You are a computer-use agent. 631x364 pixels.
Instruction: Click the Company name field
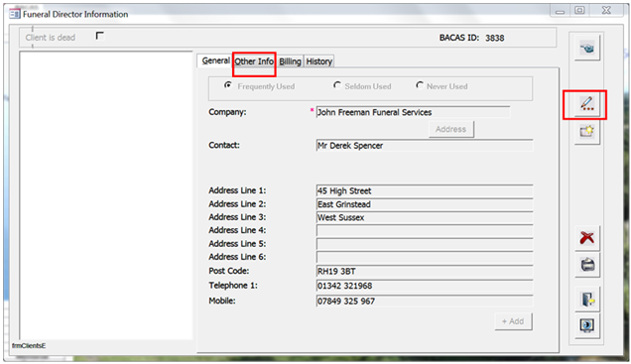[413, 112]
